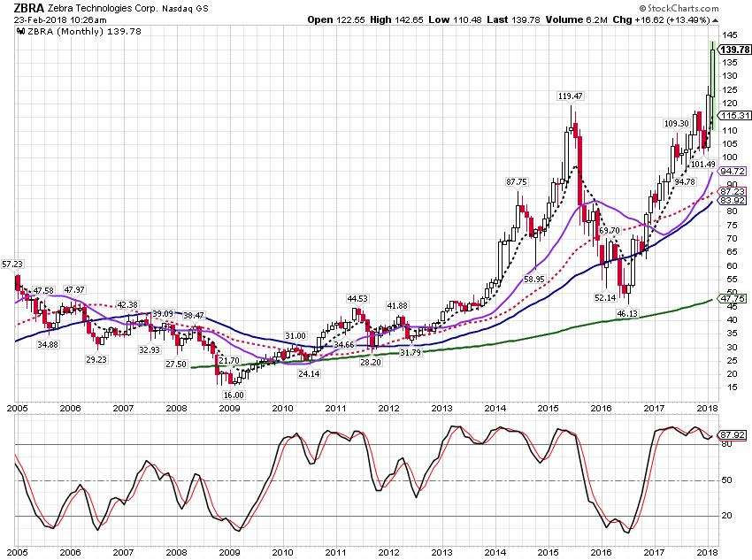Click the 44.53 high price label
The width and height of the screenshot is (752, 560).
pos(357,299)
